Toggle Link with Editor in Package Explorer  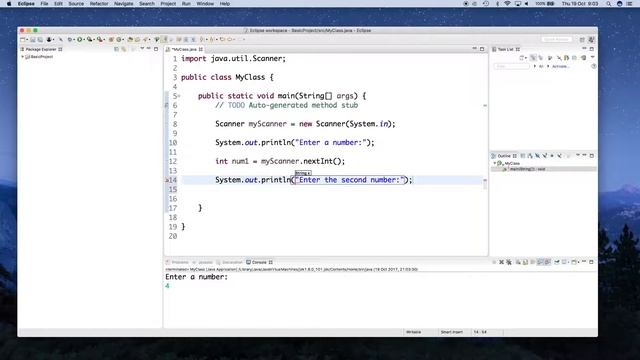click(124, 49)
